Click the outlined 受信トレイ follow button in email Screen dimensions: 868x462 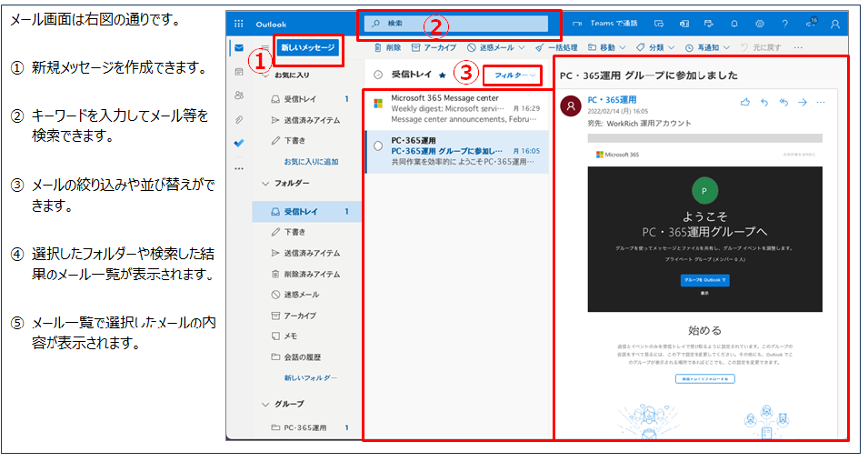tap(705, 379)
